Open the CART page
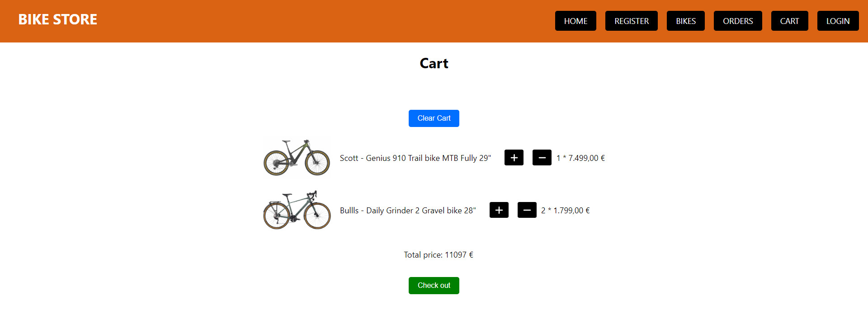The width and height of the screenshot is (868, 310). [x=789, y=21]
